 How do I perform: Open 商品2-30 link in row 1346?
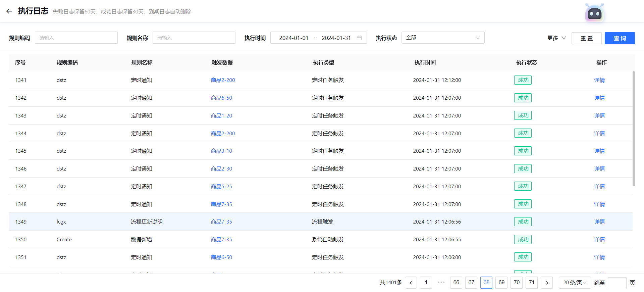click(x=221, y=168)
